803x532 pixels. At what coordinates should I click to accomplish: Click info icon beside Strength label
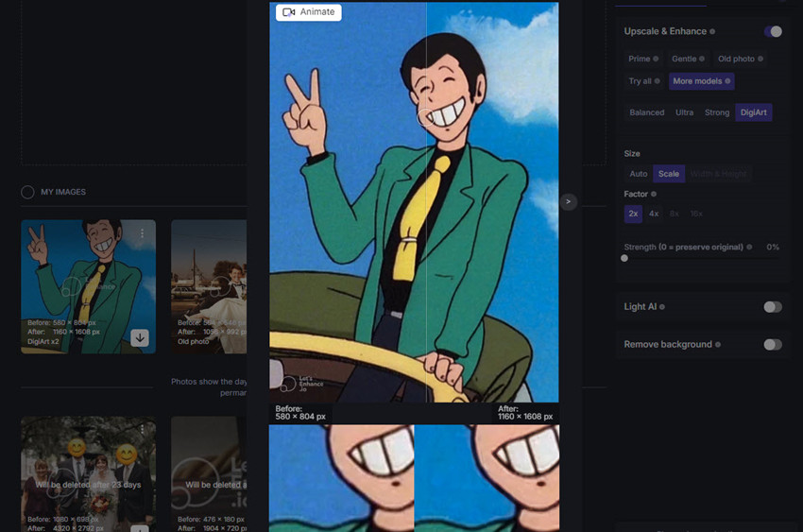tap(749, 247)
